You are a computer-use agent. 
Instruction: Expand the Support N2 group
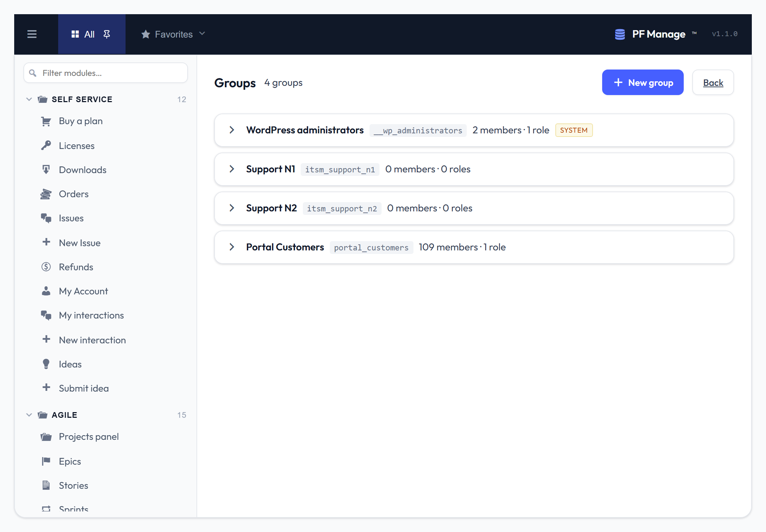(232, 208)
